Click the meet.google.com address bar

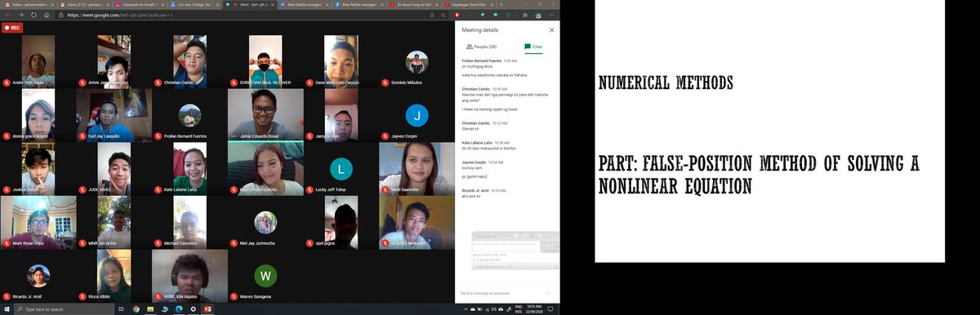tap(245, 15)
